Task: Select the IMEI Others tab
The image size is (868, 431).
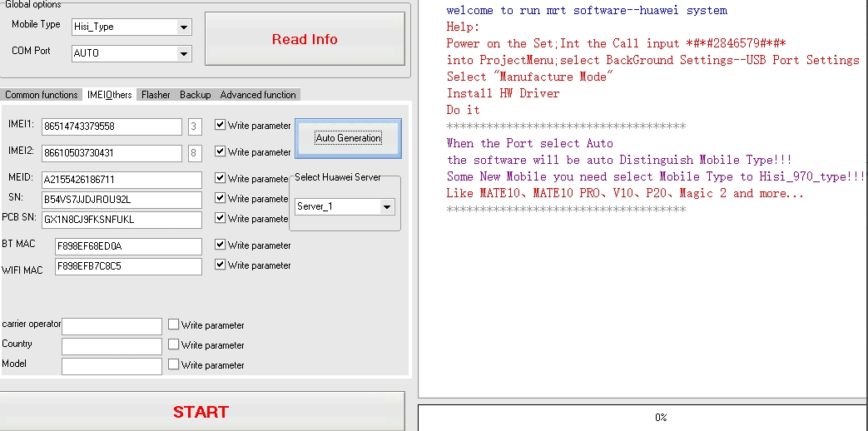Action: click(110, 95)
